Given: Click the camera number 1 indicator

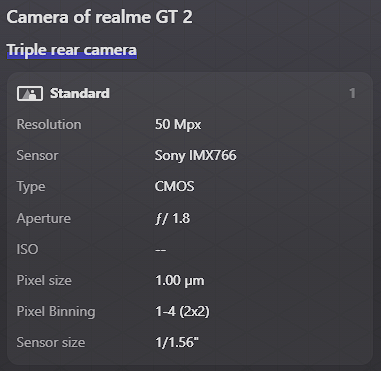Looking at the screenshot, I should click(352, 93).
